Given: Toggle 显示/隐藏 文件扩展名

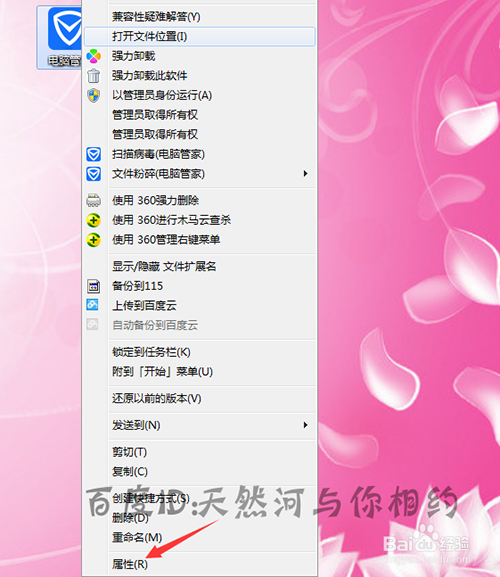Looking at the screenshot, I should coord(200,266).
